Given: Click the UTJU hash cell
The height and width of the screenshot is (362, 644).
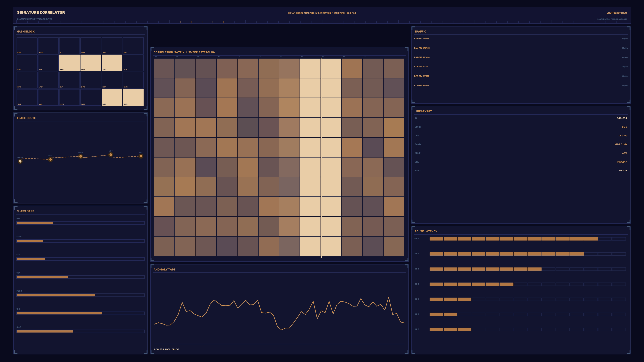Looking at the screenshot, I should (x=133, y=63).
